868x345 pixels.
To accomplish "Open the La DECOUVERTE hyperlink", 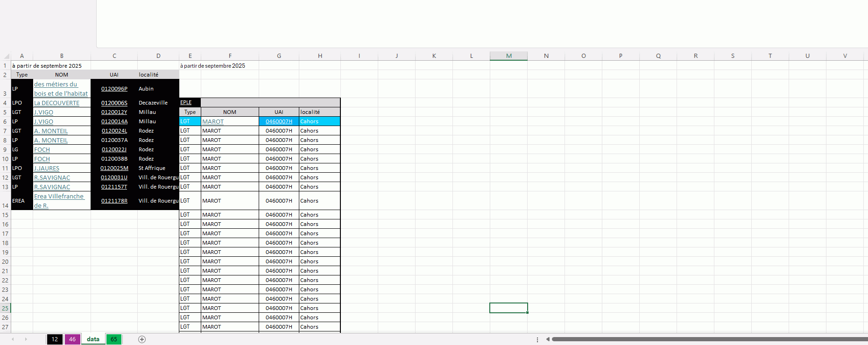I will point(56,103).
